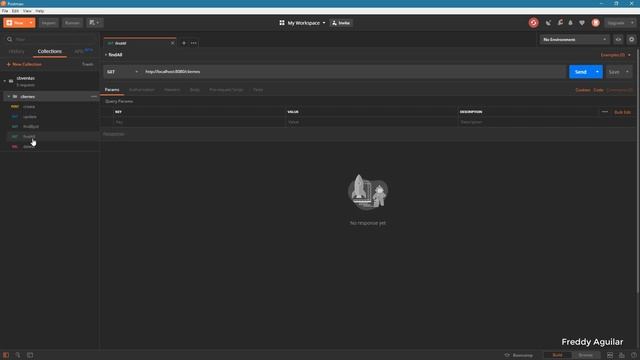Open the Bulk Edit link
The image size is (640, 360).
click(x=622, y=112)
